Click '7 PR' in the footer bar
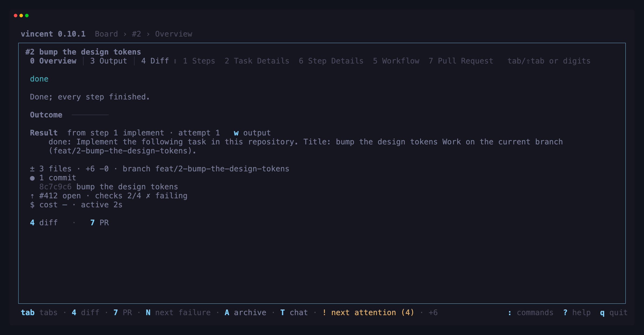 click(123, 313)
